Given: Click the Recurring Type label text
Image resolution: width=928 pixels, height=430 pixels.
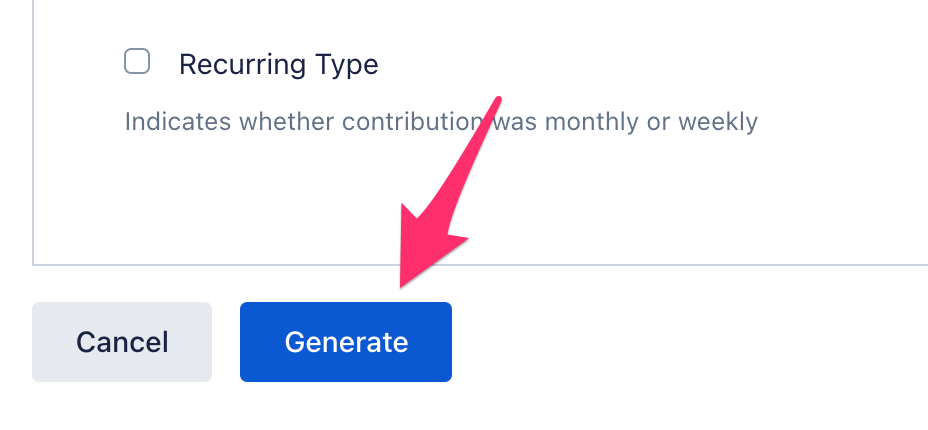Looking at the screenshot, I should pyautogui.click(x=278, y=65).
